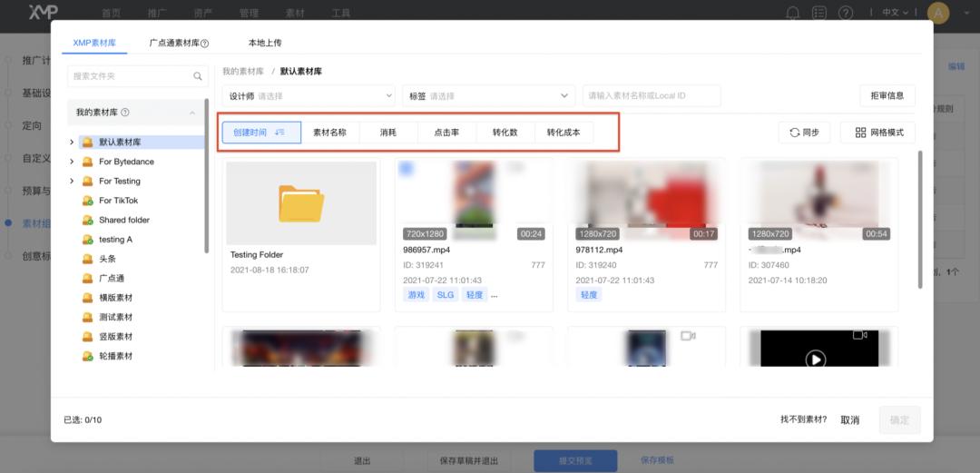
Task: Open the task list icon in top bar
Action: (818, 13)
